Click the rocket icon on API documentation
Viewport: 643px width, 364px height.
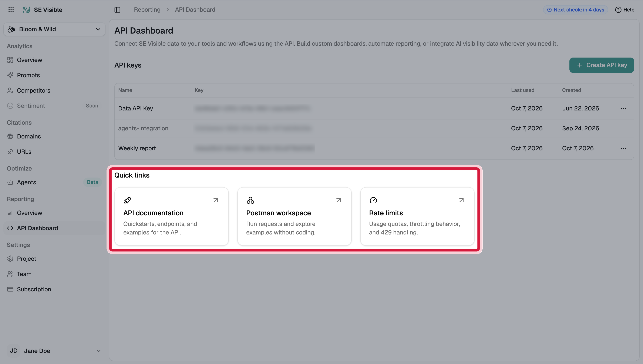[x=127, y=200]
